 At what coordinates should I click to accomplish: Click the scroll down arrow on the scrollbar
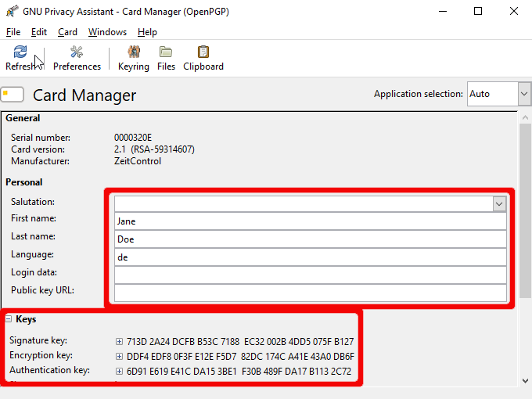click(525, 380)
